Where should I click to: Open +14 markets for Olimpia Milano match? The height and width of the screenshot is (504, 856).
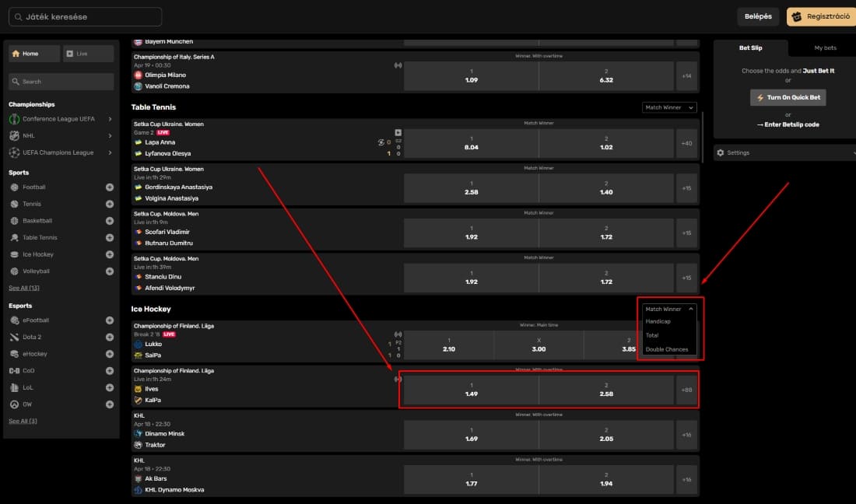click(687, 75)
